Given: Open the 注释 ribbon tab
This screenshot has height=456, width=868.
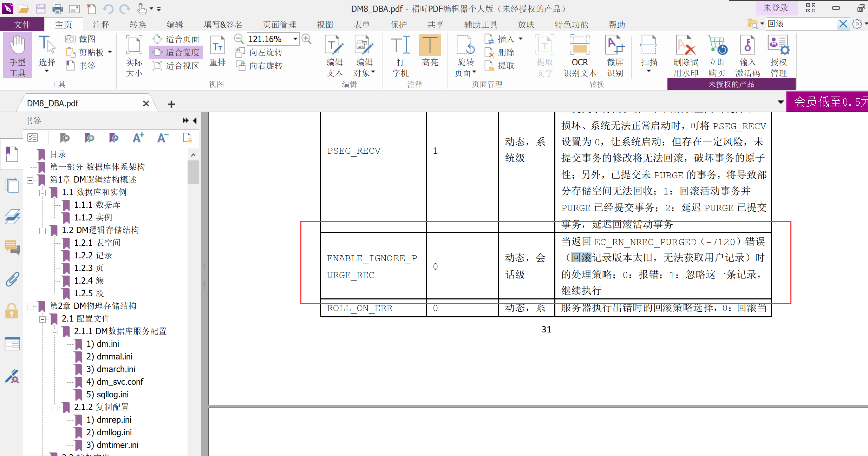Looking at the screenshot, I should coord(101,25).
